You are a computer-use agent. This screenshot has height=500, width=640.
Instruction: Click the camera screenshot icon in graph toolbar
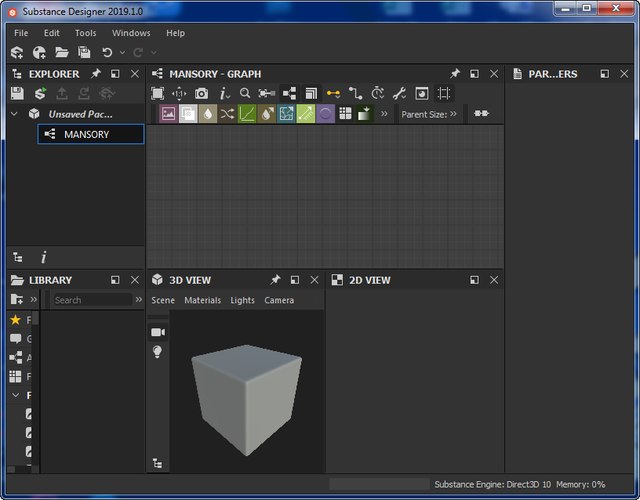coord(201,93)
